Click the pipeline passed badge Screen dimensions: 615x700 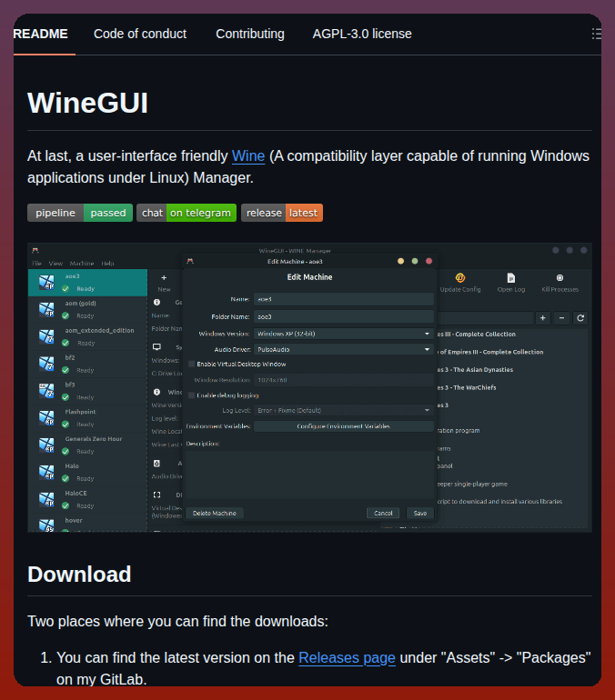click(80, 213)
